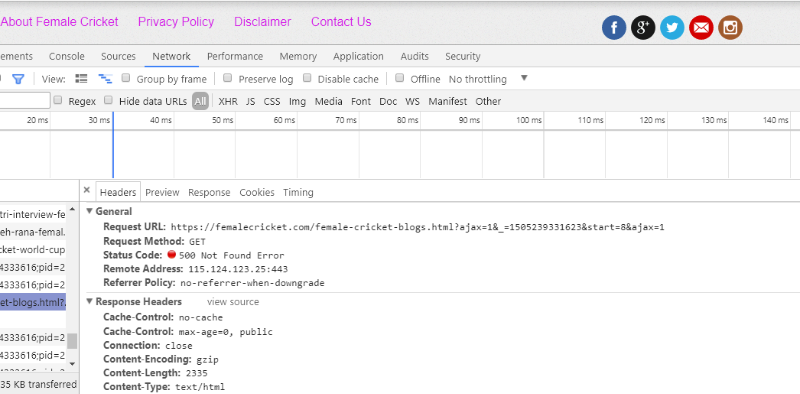
Task: Filter requests by Font
Action: click(x=361, y=101)
